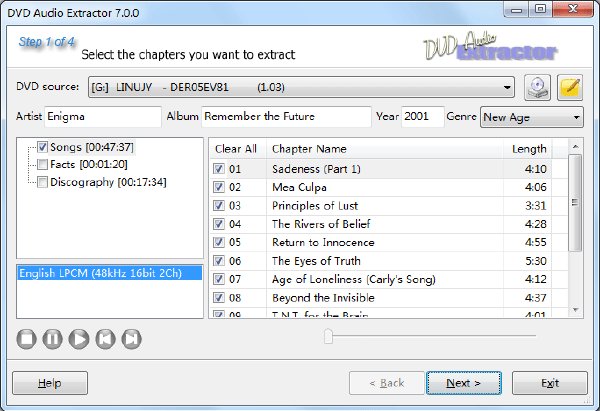The height and width of the screenshot is (411, 600).
Task: Play the selected chapter preview
Action: click(x=79, y=339)
